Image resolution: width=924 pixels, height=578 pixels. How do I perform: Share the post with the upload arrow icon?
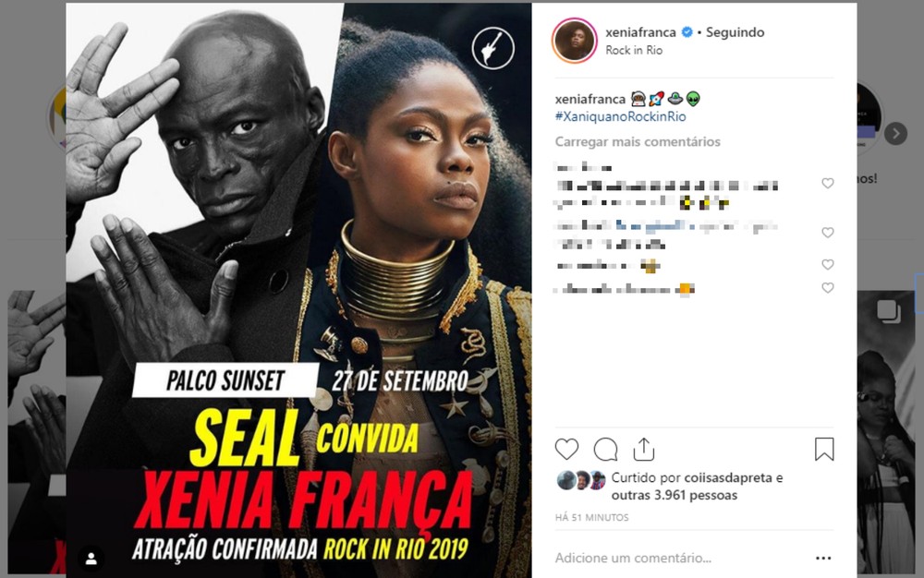pos(643,449)
